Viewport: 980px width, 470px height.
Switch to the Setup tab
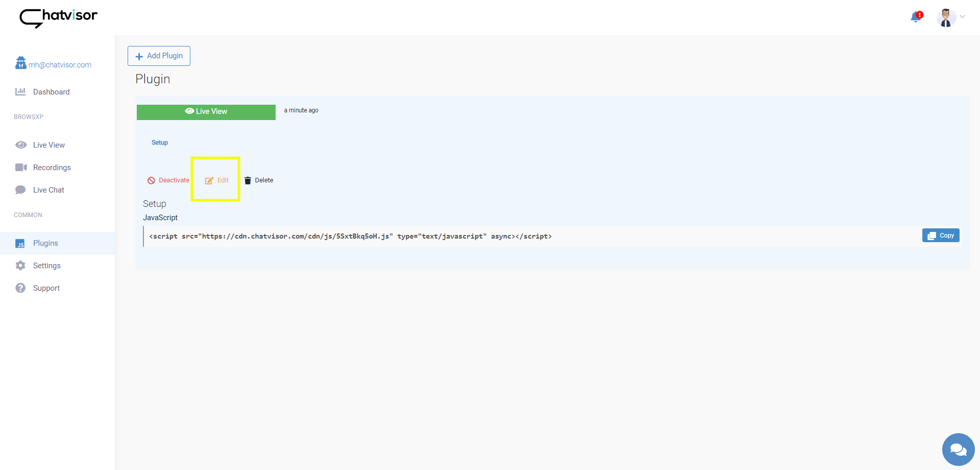tap(160, 143)
